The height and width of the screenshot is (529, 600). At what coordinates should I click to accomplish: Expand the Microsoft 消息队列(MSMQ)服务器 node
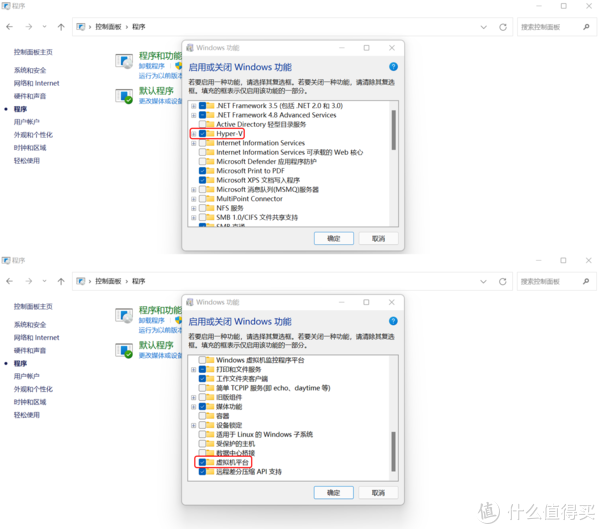tap(194, 189)
